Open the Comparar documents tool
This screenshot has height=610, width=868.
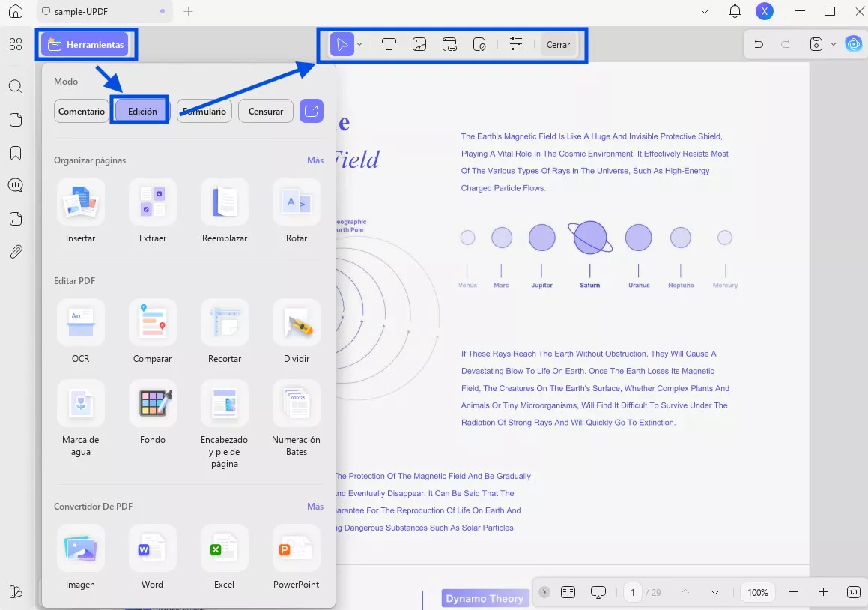point(153,331)
